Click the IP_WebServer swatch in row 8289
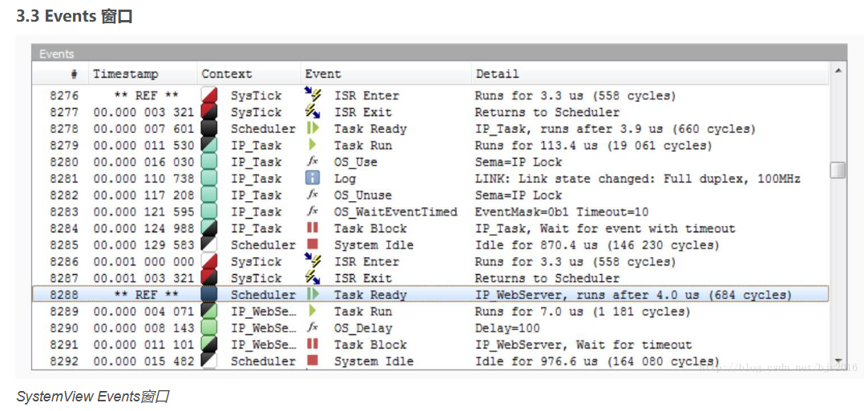 coord(209,311)
